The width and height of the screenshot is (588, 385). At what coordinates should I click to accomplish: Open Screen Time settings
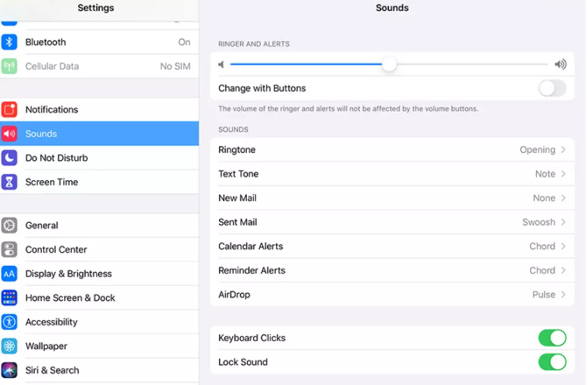pos(99,182)
